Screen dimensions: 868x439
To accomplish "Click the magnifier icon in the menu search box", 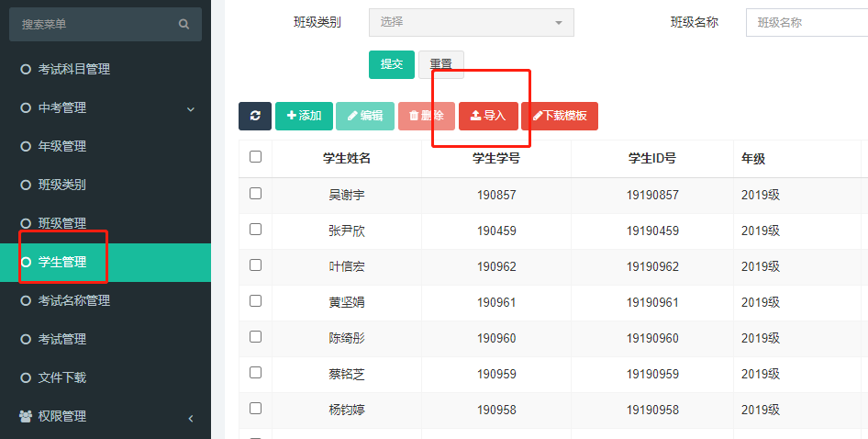I will point(184,25).
